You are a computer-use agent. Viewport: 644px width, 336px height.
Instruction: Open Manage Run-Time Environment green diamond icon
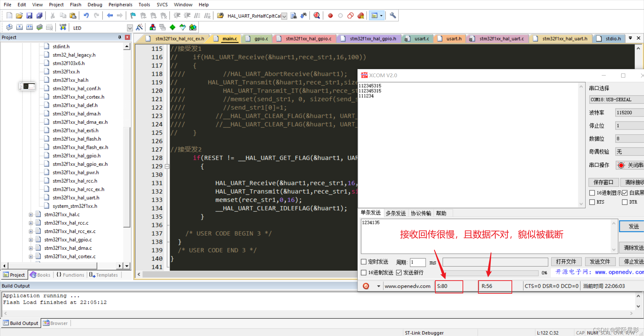tap(172, 27)
